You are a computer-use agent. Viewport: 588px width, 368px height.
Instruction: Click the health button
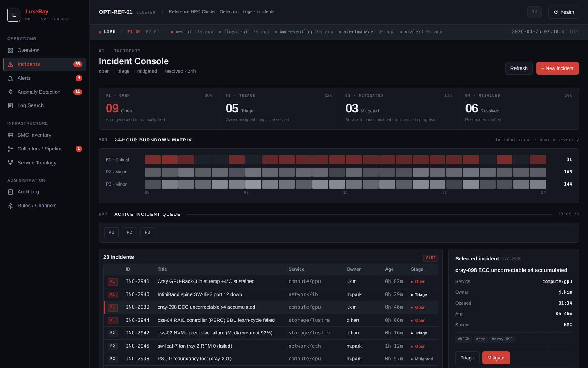click(x=563, y=12)
